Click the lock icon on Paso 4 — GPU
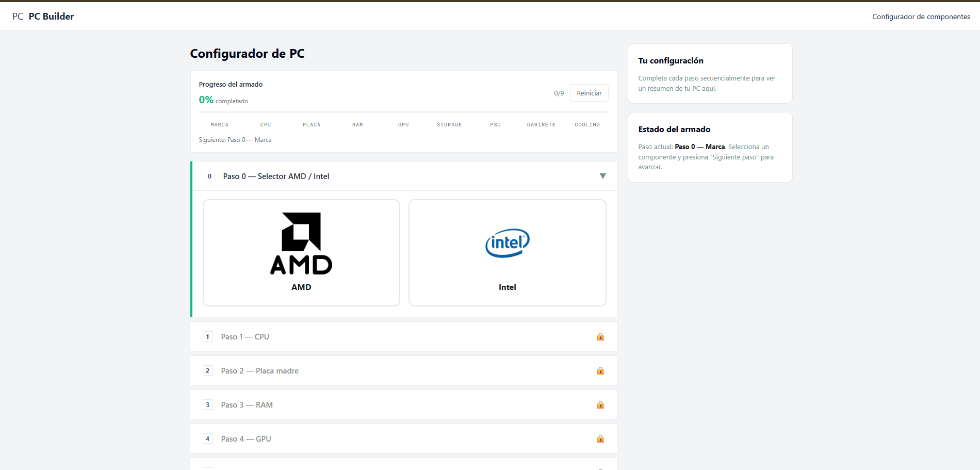 click(x=600, y=439)
